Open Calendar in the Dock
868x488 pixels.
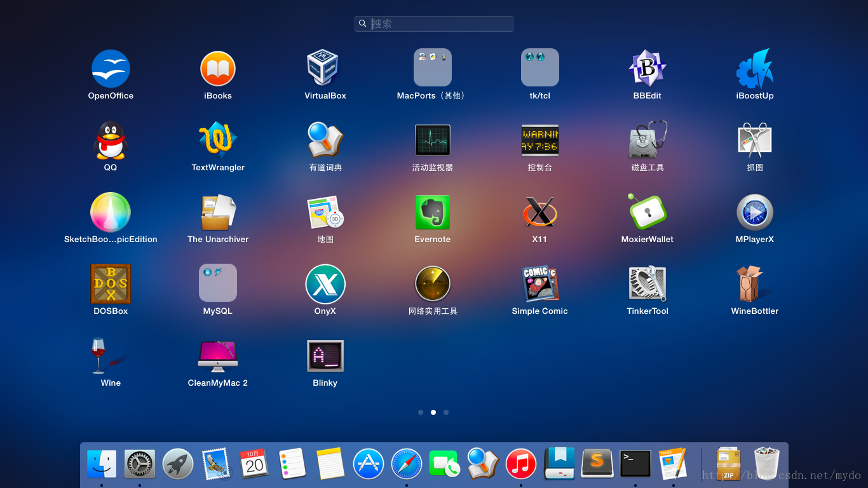point(254,464)
